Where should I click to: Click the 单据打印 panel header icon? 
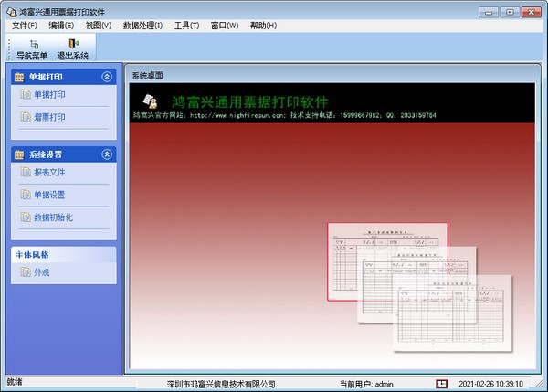(x=19, y=77)
